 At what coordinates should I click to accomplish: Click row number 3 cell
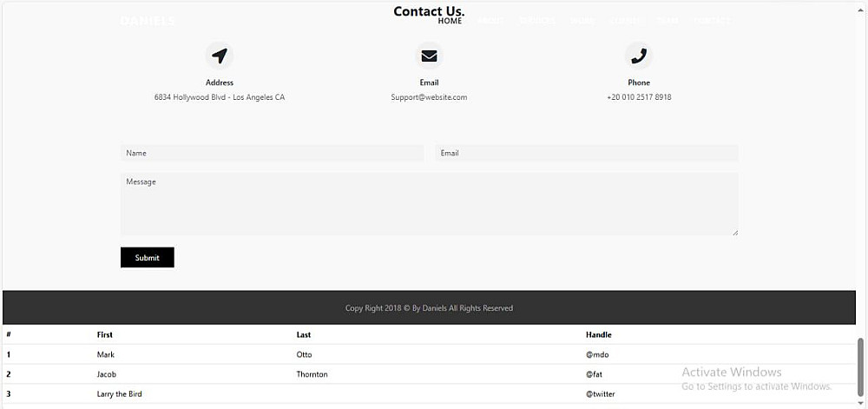(x=9, y=394)
